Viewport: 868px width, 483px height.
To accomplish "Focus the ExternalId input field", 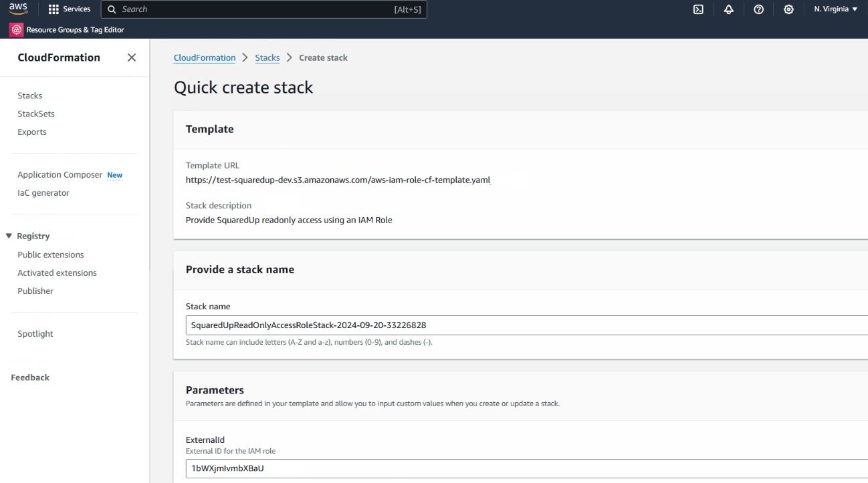I will coord(401,468).
